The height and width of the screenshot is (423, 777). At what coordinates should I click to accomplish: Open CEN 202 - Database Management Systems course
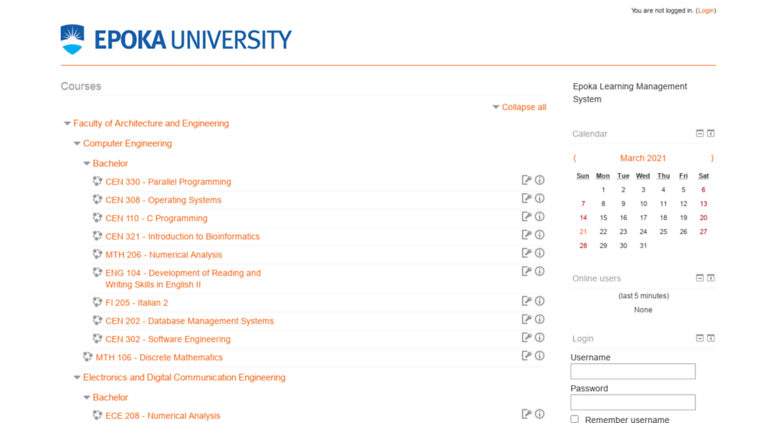point(189,321)
